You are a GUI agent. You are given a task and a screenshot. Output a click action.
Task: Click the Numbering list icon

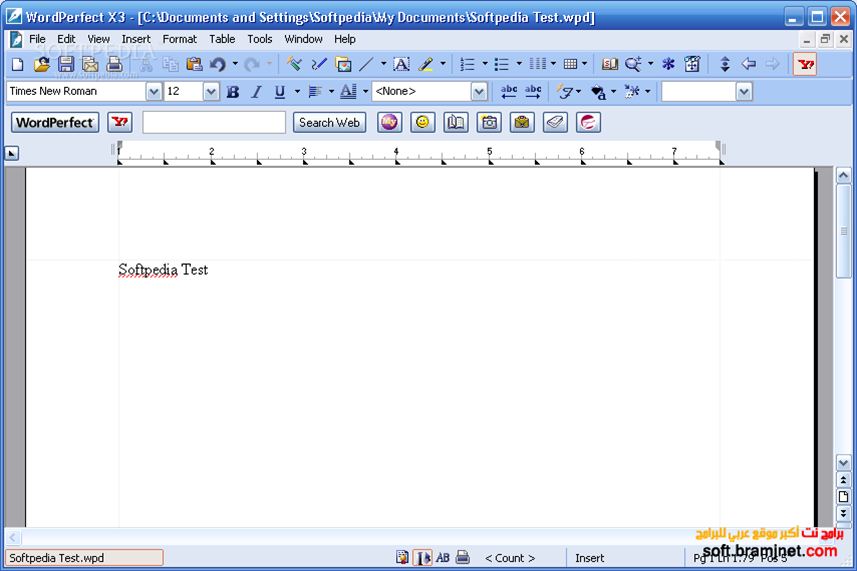pyautogui.click(x=467, y=64)
